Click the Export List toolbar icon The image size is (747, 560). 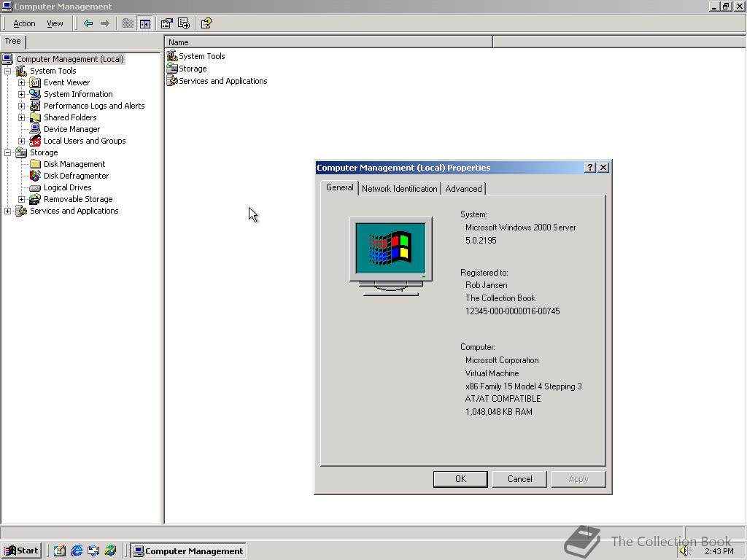tap(182, 23)
